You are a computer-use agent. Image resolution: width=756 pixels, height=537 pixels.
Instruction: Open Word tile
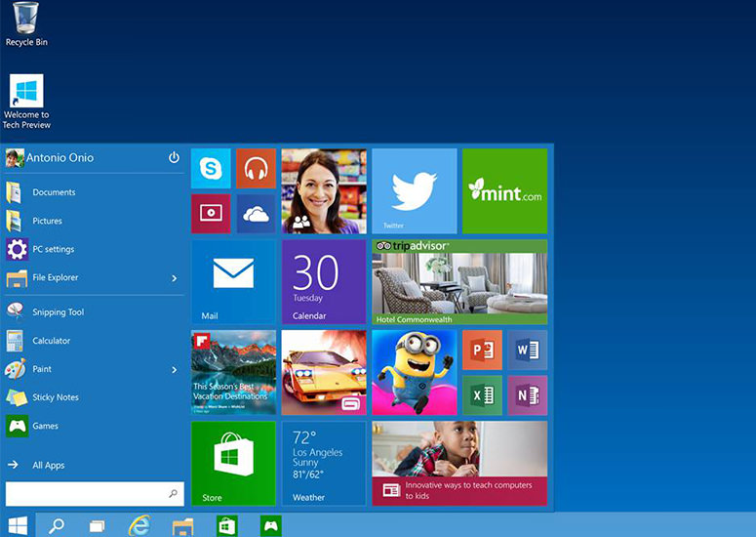528,350
